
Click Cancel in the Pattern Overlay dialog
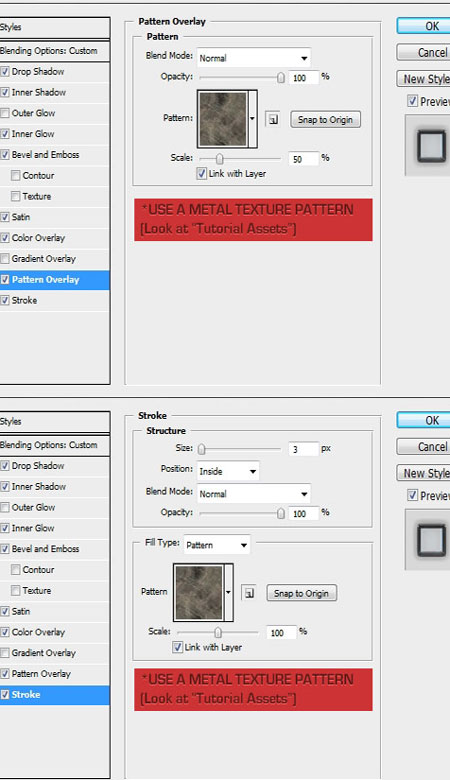click(424, 52)
